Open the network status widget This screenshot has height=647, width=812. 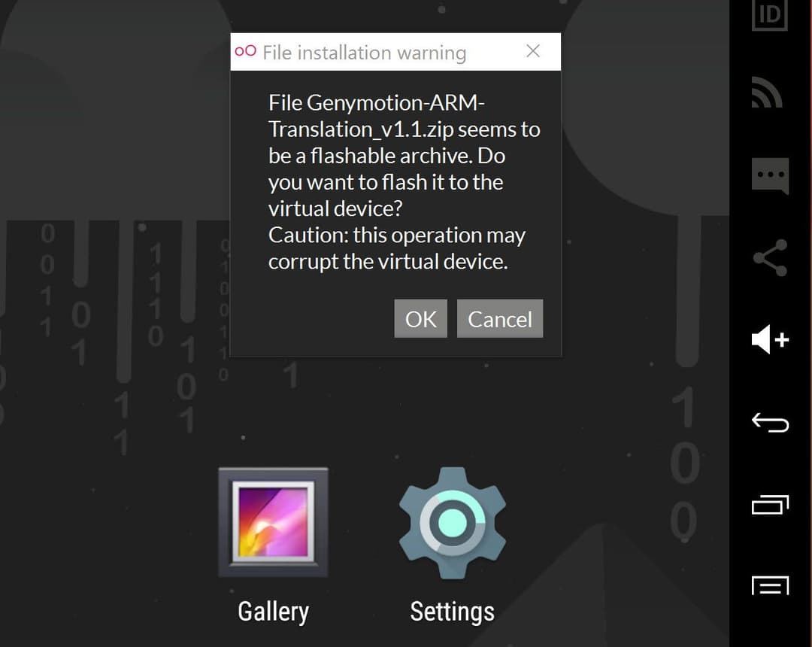(767, 92)
